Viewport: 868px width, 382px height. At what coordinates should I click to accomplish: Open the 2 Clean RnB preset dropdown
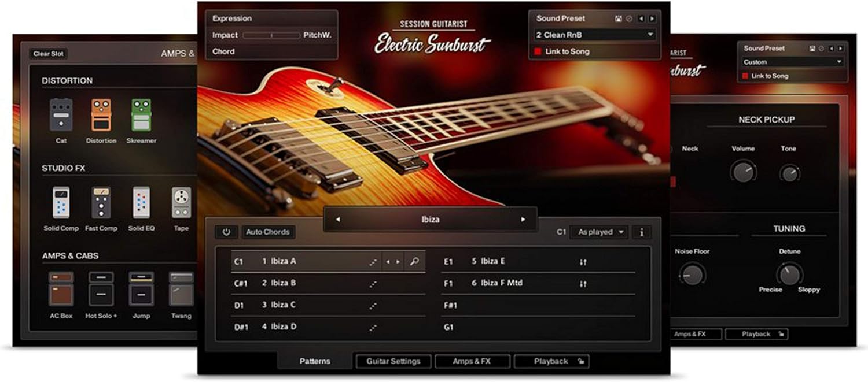(x=594, y=35)
